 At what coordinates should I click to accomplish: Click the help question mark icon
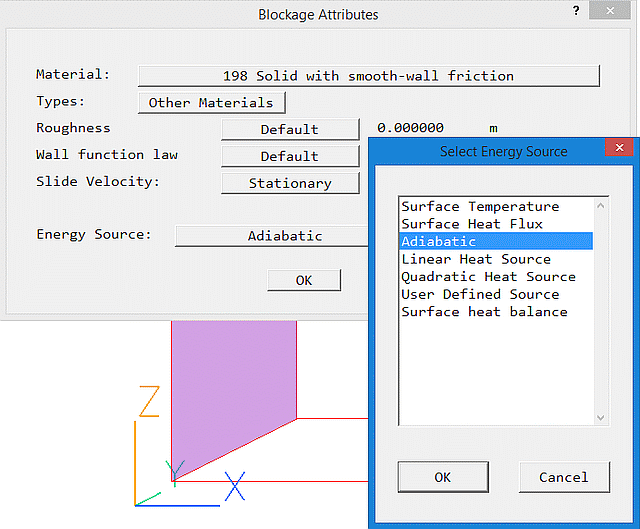click(x=576, y=10)
